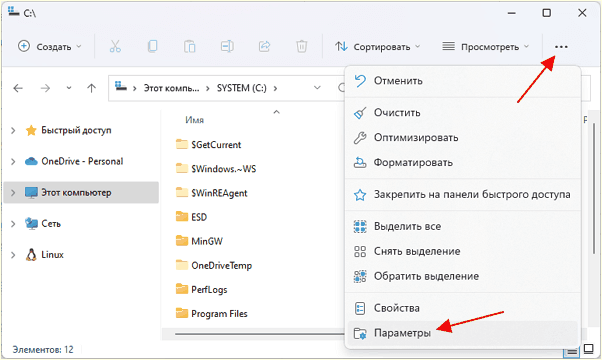Expand address bar history dropdown
The image size is (602, 360).
pos(317,88)
